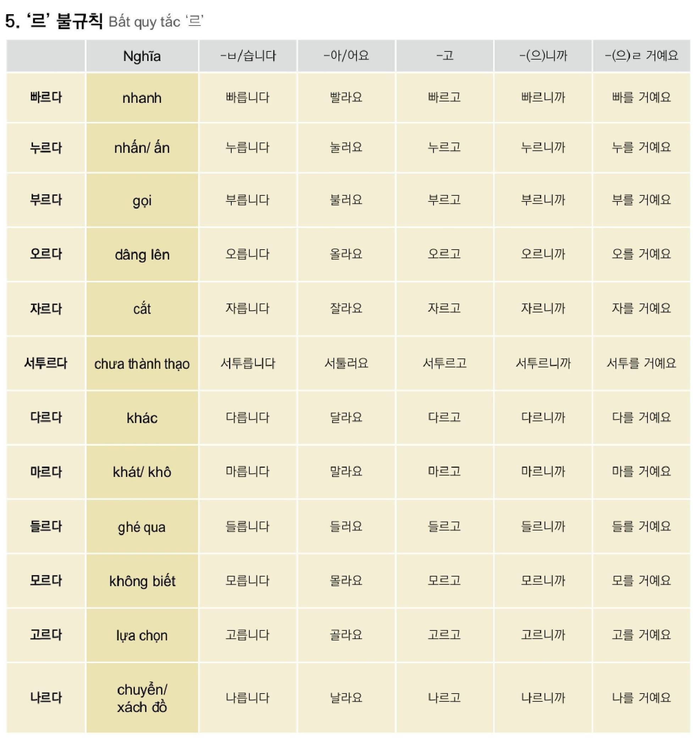The width and height of the screenshot is (700, 751).
Task: Click the meaning 'chưa thành thạo'
Action: pos(142,364)
